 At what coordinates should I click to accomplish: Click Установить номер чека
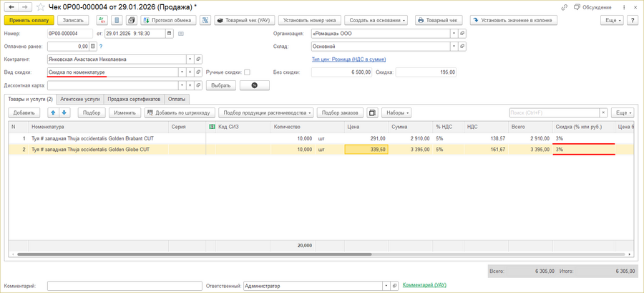[x=310, y=20]
